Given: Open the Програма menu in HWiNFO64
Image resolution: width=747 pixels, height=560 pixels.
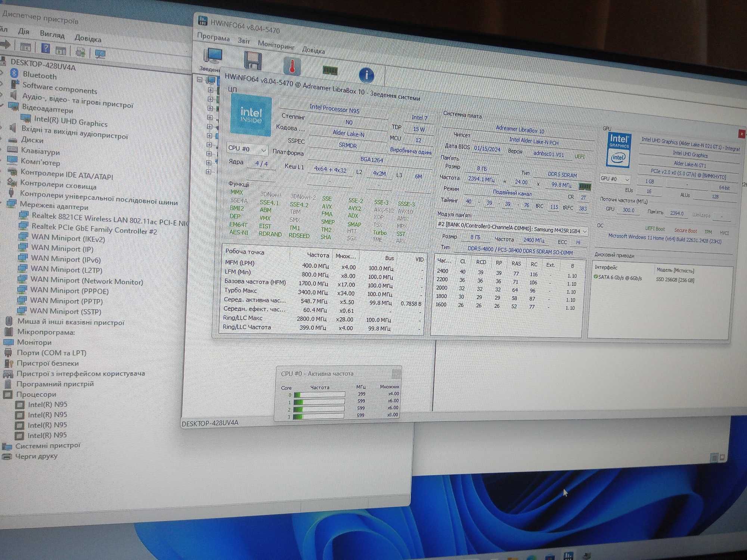Looking at the screenshot, I should point(213,37).
